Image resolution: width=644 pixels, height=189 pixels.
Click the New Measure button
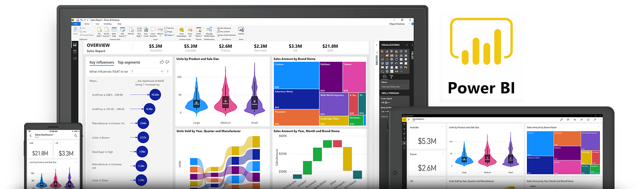224,28
